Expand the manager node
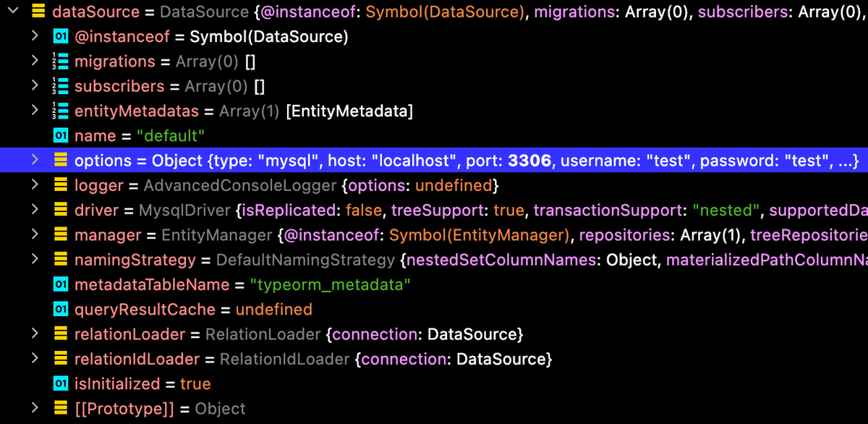This screenshot has height=424, width=868. click(x=35, y=234)
